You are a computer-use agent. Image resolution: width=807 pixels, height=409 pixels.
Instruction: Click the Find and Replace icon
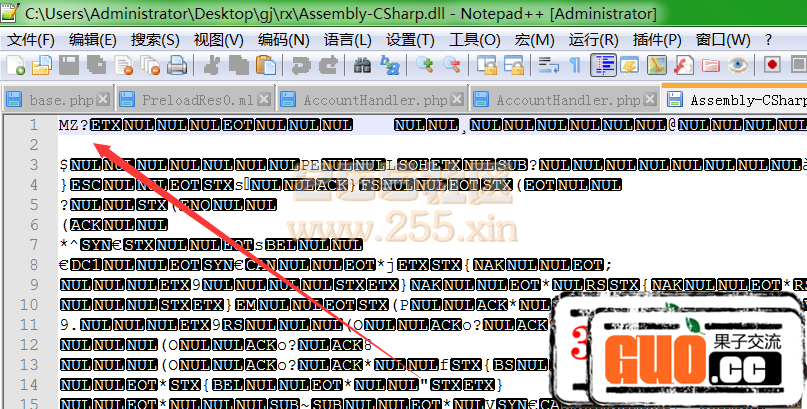pos(388,66)
